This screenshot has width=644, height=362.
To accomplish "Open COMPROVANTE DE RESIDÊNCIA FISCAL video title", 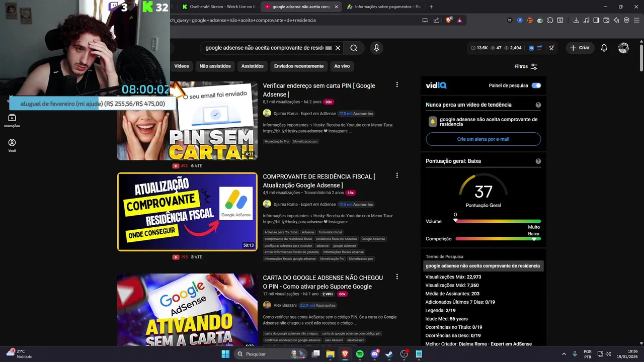I will [319, 181].
